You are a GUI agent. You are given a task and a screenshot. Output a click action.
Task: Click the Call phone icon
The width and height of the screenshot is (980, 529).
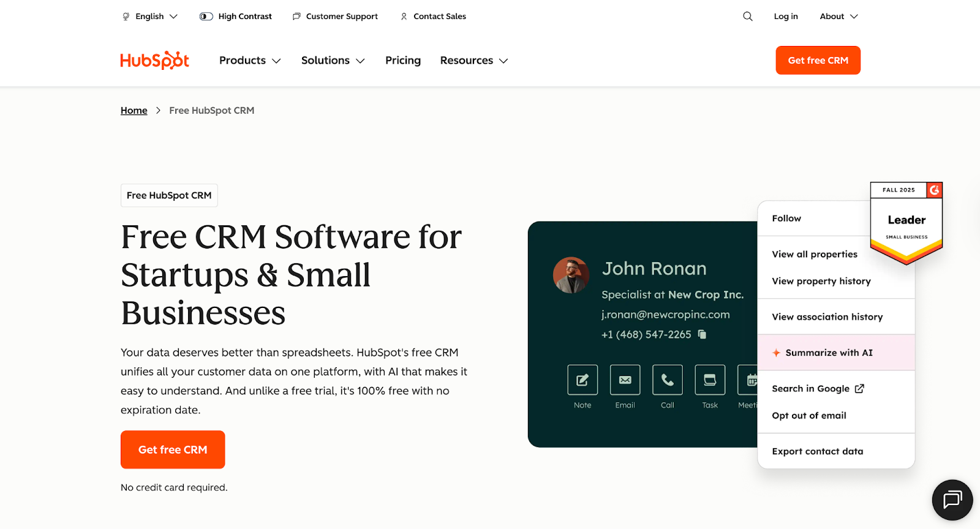(668, 380)
